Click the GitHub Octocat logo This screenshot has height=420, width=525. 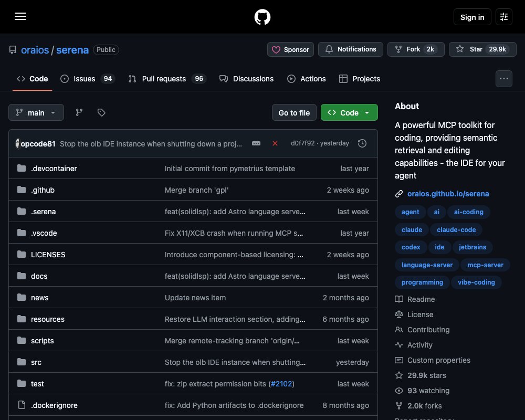tap(262, 17)
